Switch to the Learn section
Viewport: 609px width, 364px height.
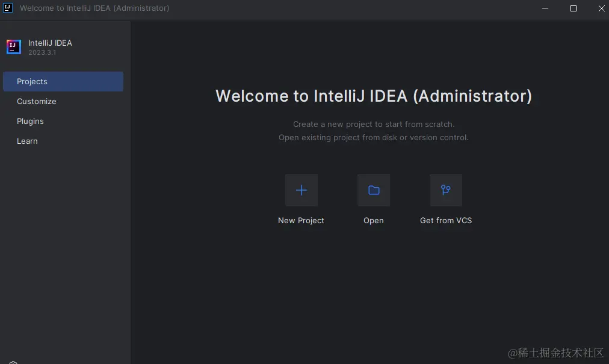[x=63, y=141]
